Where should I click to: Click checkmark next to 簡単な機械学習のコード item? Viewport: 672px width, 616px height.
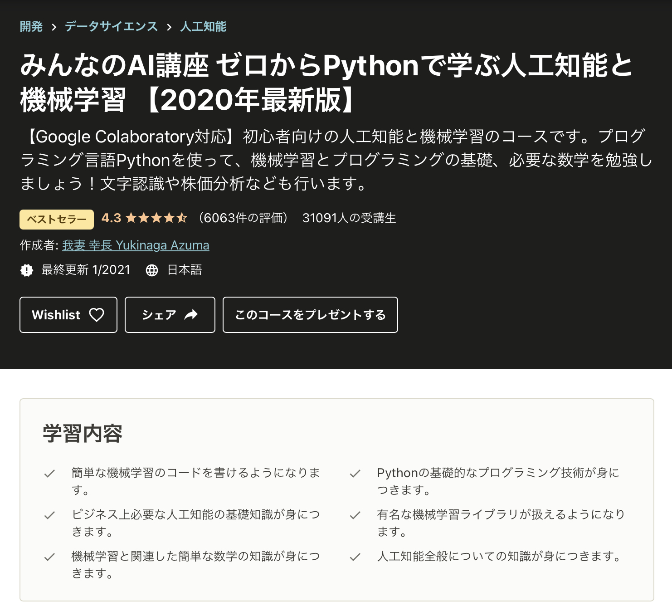click(x=49, y=474)
